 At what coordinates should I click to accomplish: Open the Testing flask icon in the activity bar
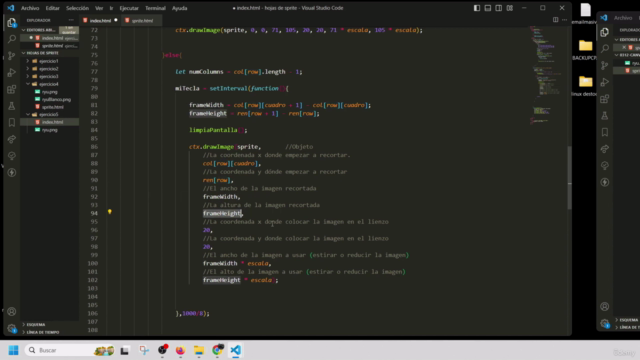[x=11, y=106]
